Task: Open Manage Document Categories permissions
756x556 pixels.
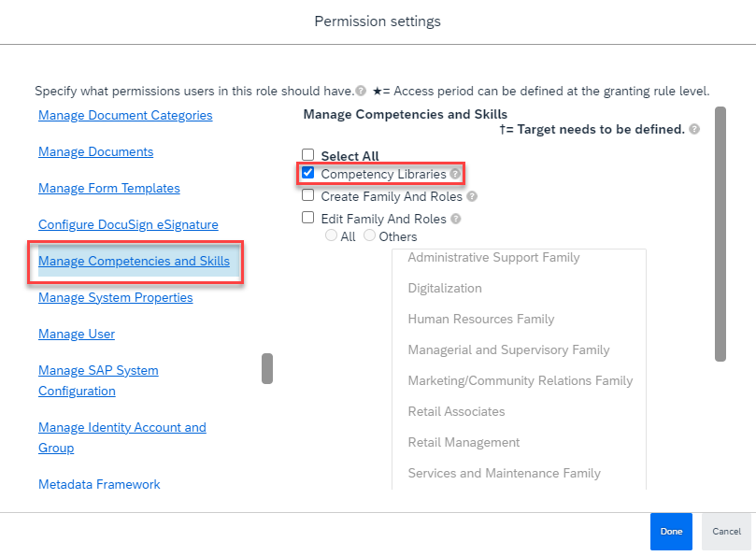Action: pos(125,115)
